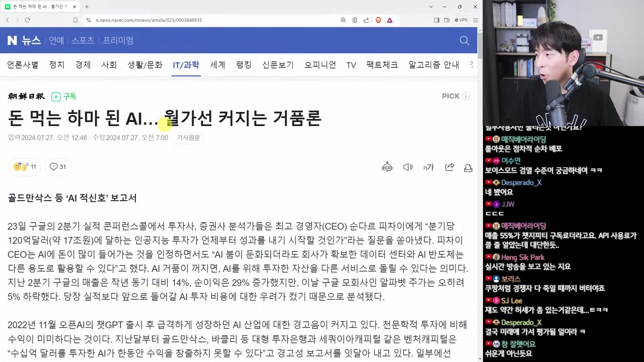Image resolution: width=644 pixels, height=362 pixels.
Task: Print the article with printer icon
Action: coord(468,167)
